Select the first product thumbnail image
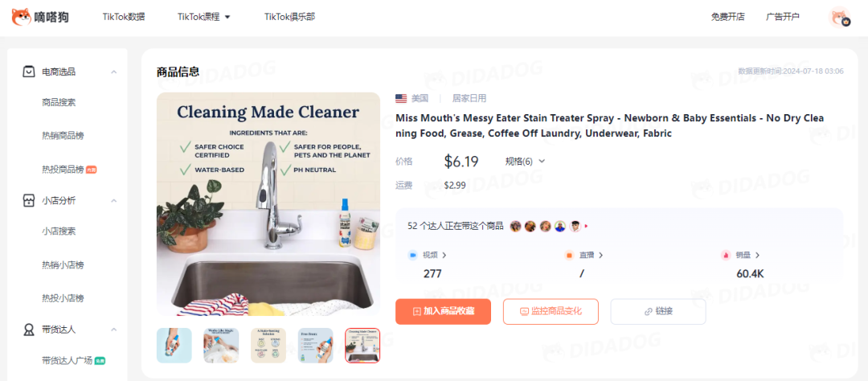Viewport: 868px width, 381px height. coord(174,346)
